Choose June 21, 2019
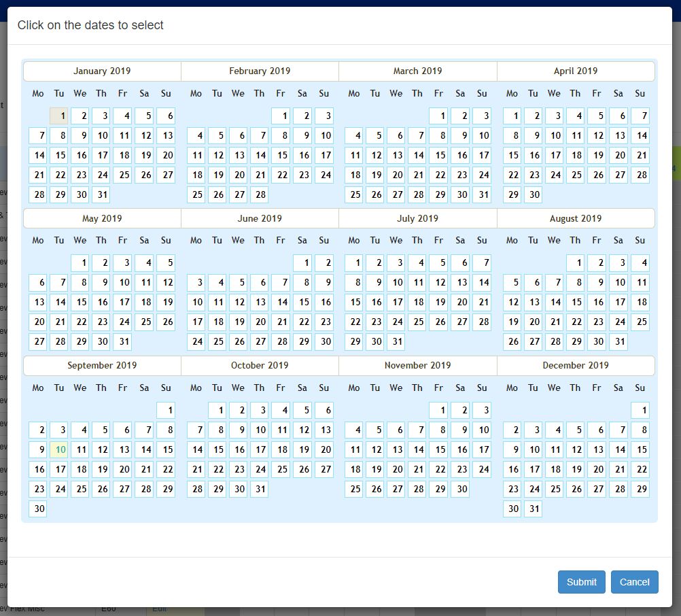The image size is (681, 616). pyautogui.click(x=281, y=322)
